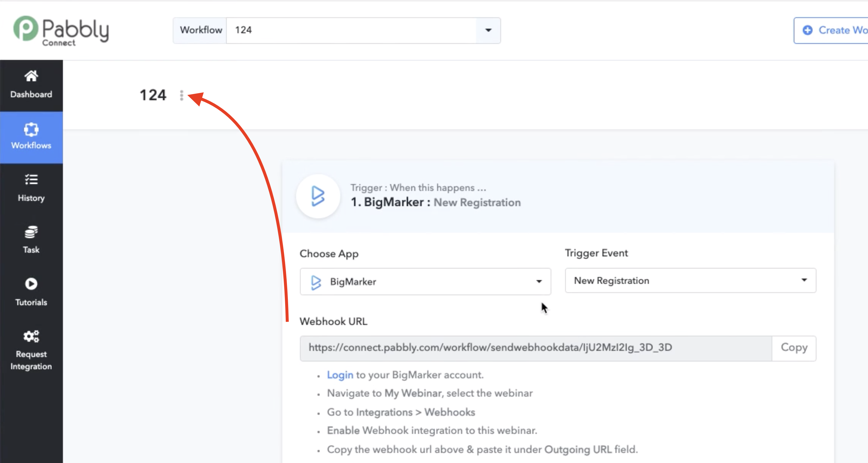Click the plus icon on Create Workflow
The width and height of the screenshot is (868, 463).
point(807,30)
